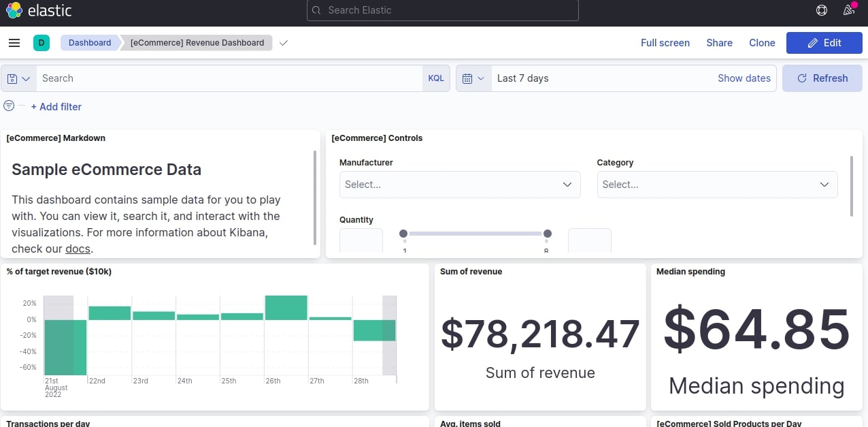The width and height of the screenshot is (868, 427).
Task: Click '[eCommerce] Controls' panel title
Action: coord(377,138)
